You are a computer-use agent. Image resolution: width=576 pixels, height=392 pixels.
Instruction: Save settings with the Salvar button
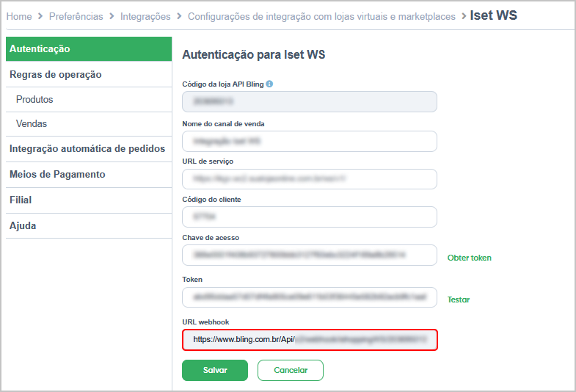point(215,370)
